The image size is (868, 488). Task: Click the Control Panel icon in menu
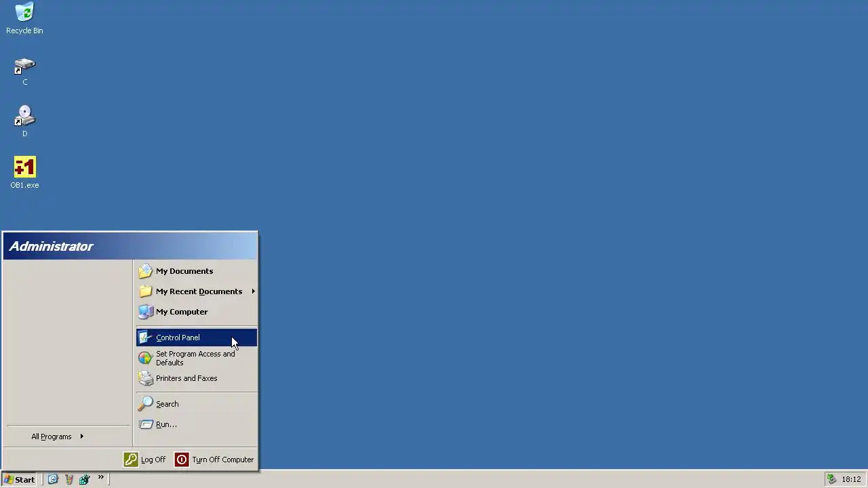click(x=145, y=338)
